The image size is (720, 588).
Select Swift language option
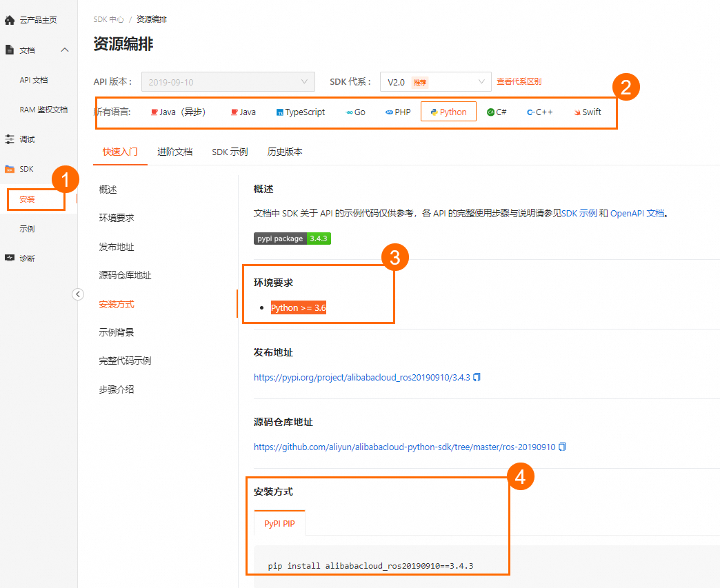pyautogui.click(x=588, y=112)
